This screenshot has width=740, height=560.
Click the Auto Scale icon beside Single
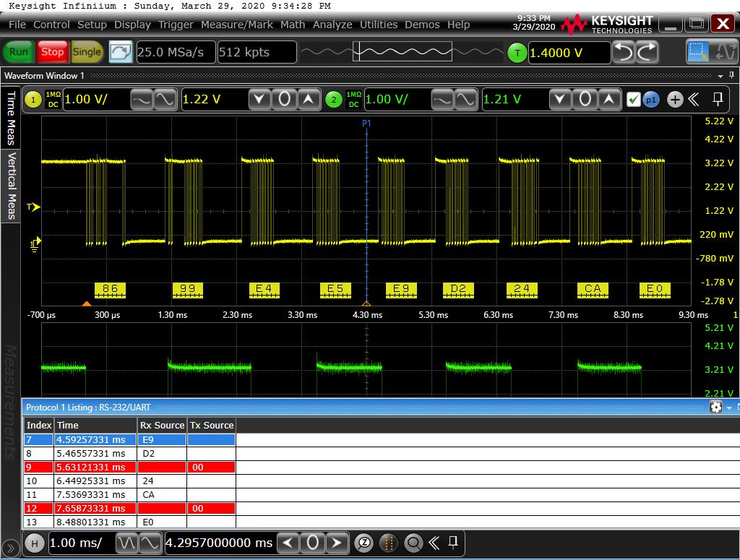point(121,52)
